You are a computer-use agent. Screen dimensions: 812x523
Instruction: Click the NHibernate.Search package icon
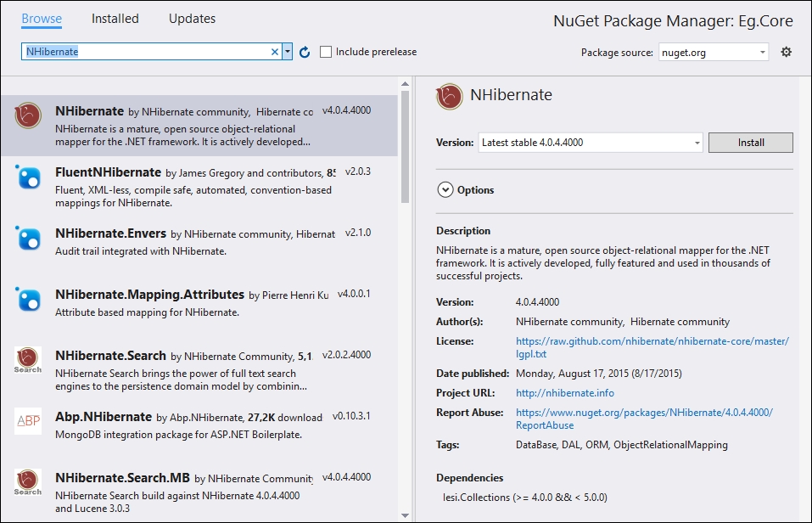(x=28, y=360)
